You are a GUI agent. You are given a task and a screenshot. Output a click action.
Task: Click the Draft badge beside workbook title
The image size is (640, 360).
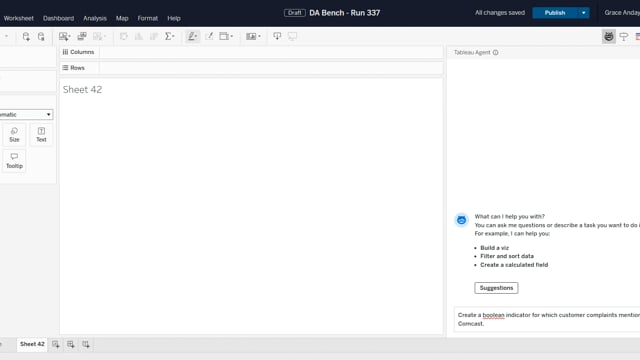pyautogui.click(x=294, y=13)
